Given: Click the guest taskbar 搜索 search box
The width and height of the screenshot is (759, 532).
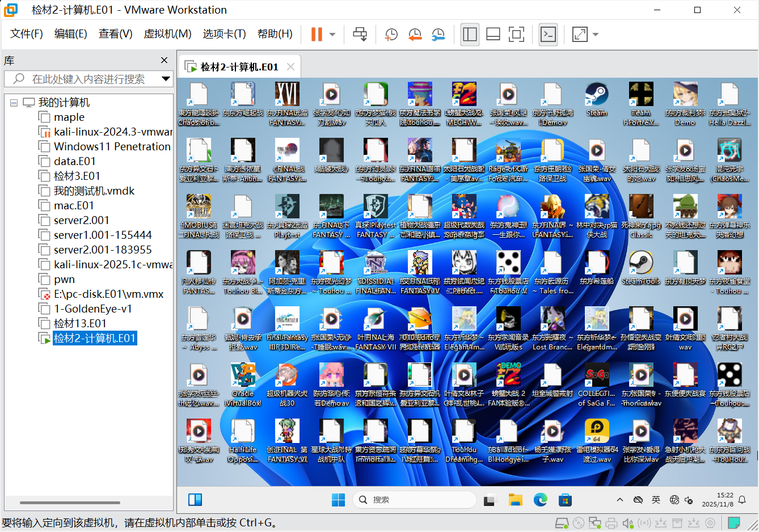Looking at the screenshot, I should (414, 500).
